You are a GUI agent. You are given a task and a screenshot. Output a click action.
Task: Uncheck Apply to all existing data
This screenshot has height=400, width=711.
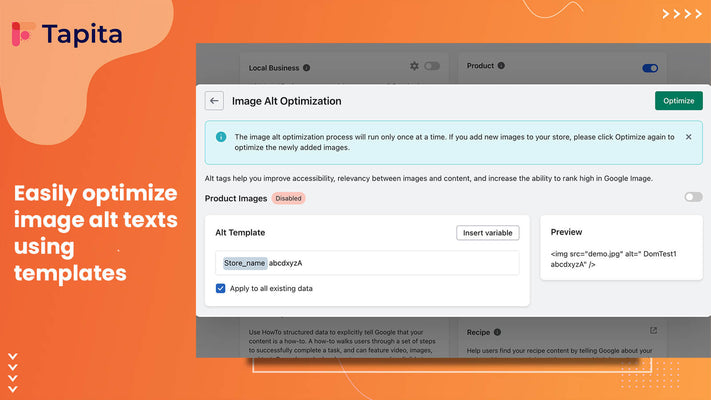click(x=221, y=288)
